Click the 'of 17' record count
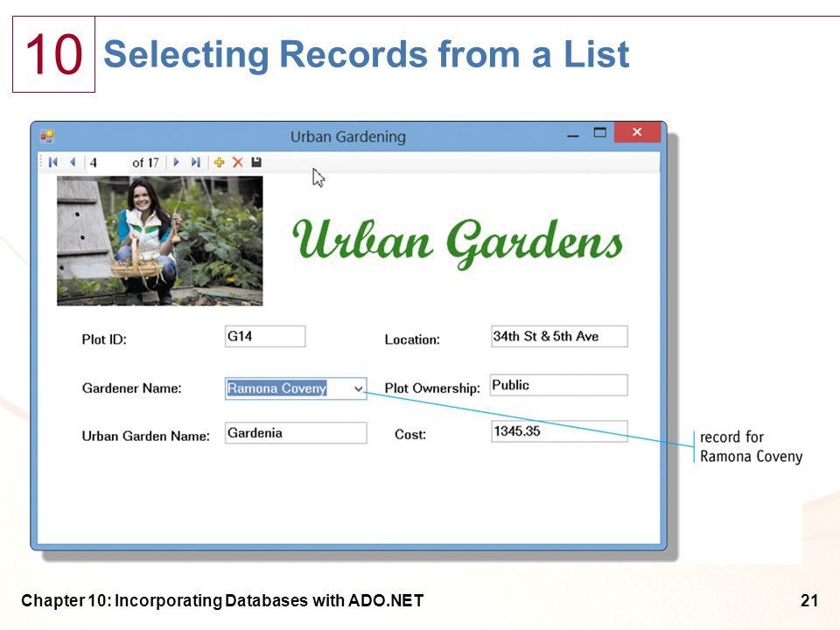 click(146, 163)
